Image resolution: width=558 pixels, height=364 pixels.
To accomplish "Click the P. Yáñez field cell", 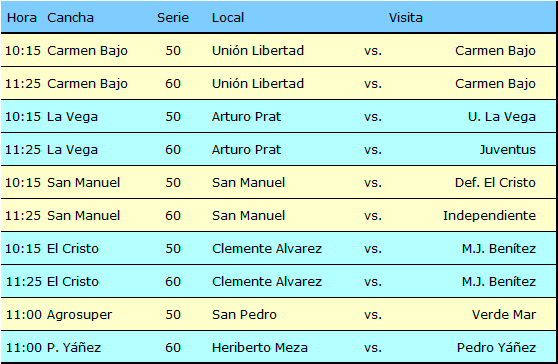I will pyautogui.click(x=74, y=348).
